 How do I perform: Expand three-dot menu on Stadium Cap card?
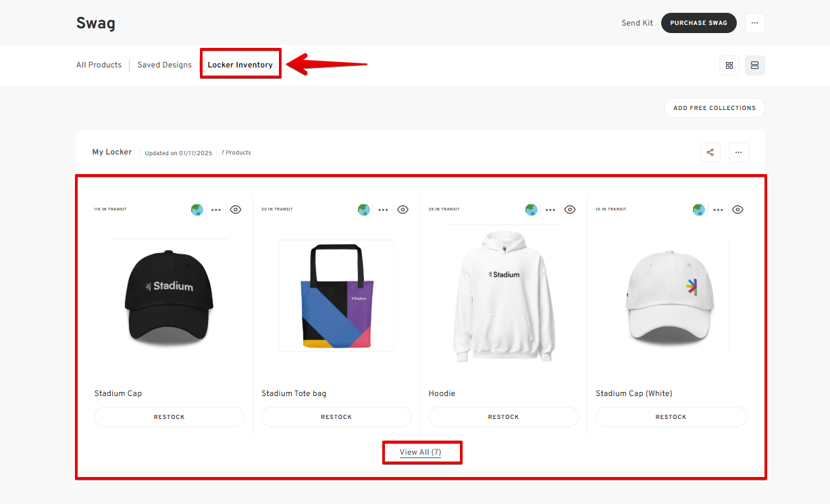(x=216, y=210)
